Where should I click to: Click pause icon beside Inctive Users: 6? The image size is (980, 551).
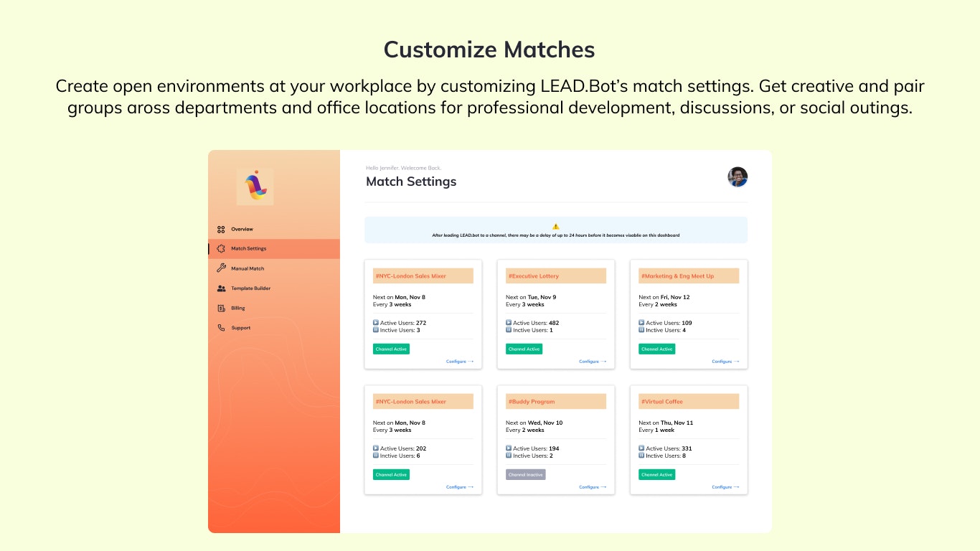pos(376,456)
